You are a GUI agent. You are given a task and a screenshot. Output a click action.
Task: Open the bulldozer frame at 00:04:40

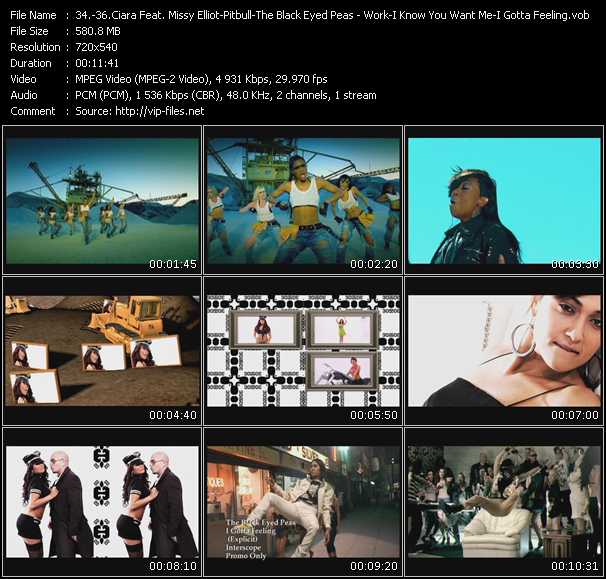[x=102, y=351]
